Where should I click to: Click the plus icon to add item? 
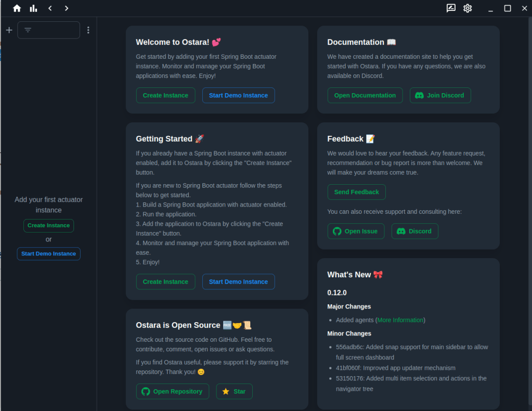pyautogui.click(x=9, y=30)
